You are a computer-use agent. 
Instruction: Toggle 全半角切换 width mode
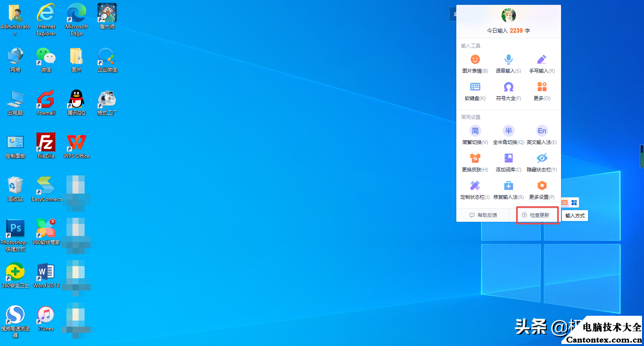coord(508,135)
